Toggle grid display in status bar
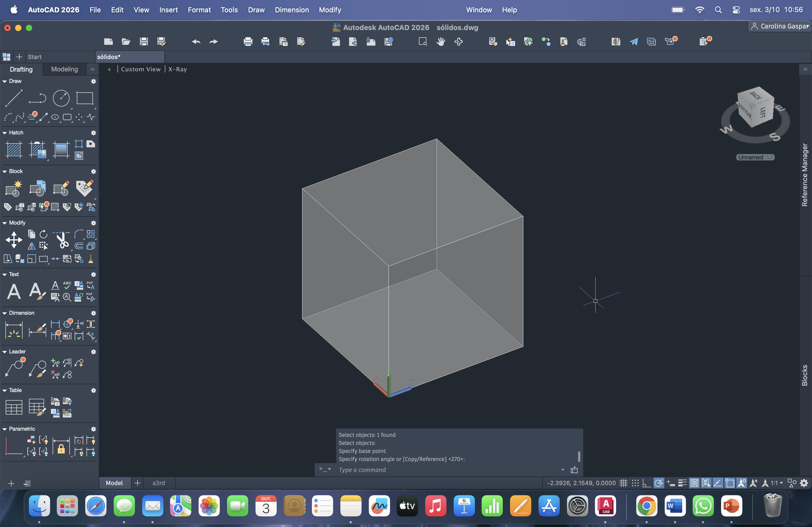Image resolution: width=812 pixels, height=527 pixels. (623, 483)
